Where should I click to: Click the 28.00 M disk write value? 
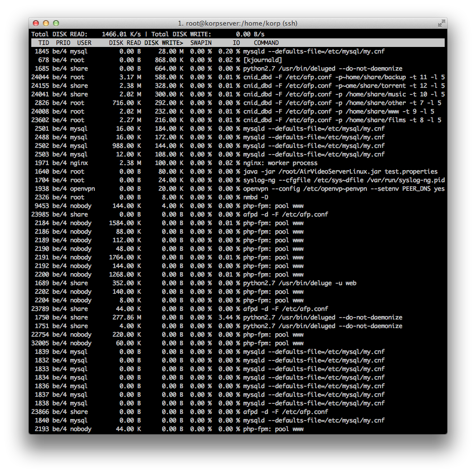coord(171,51)
